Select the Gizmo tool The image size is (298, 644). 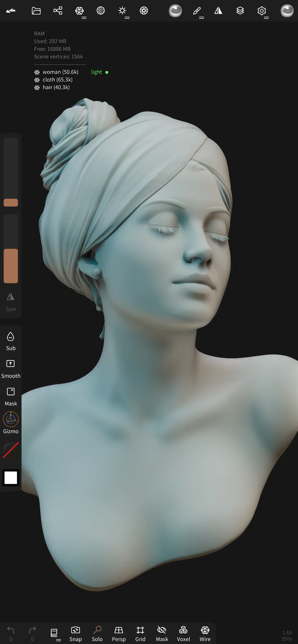pyautogui.click(x=11, y=422)
